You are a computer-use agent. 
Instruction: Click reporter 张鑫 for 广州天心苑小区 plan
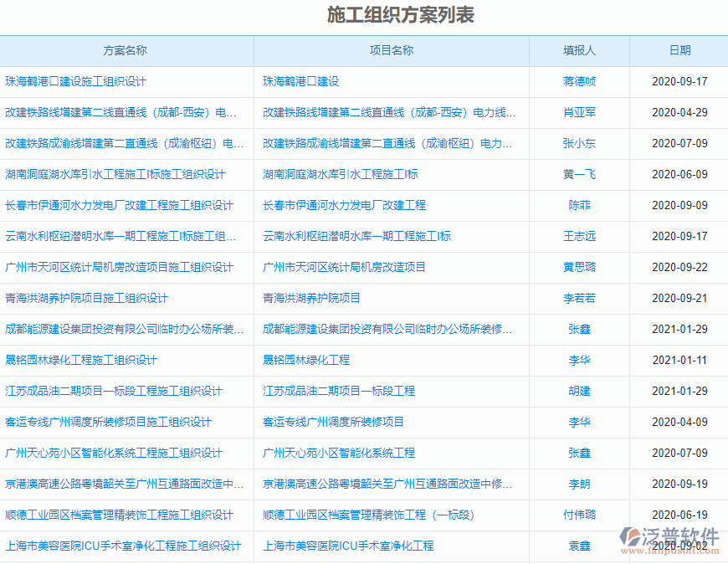click(x=579, y=453)
